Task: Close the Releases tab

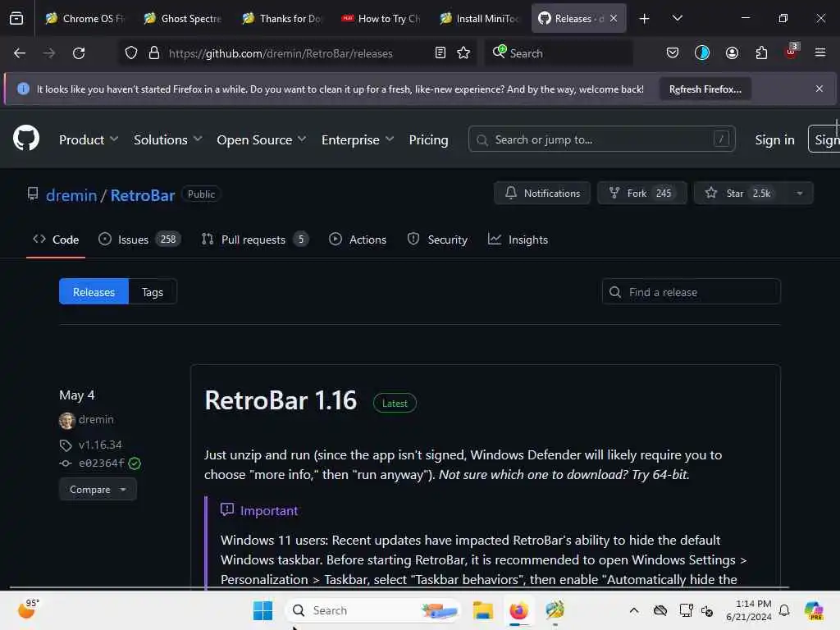Action: pyautogui.click(x=614, y=18)
